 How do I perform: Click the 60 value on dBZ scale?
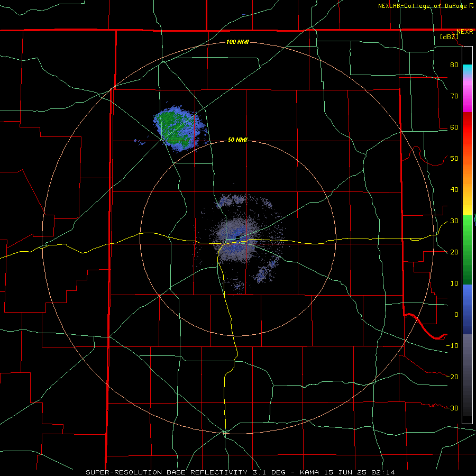pyautogui.click(x=454, y=127)
